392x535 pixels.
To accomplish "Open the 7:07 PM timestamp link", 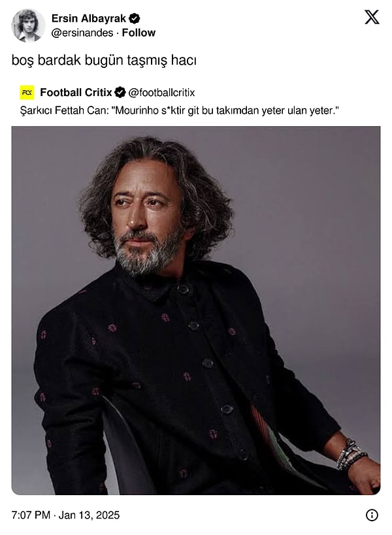I will [x=31, y=515].
